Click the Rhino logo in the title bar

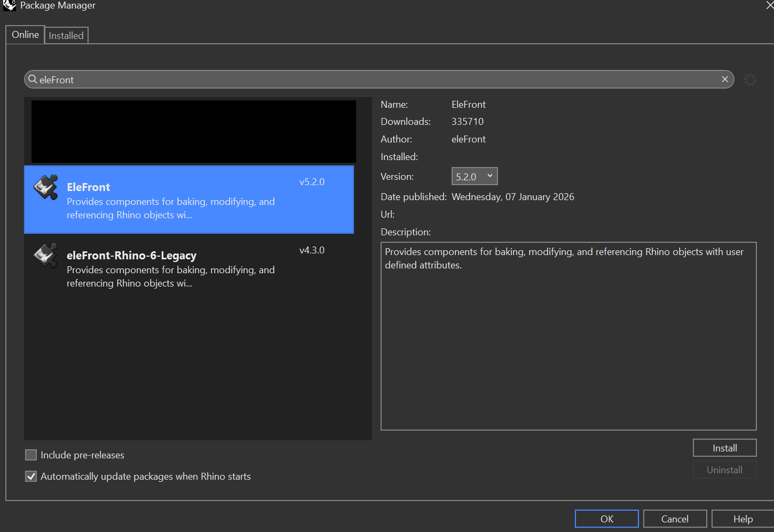(9, 6)
